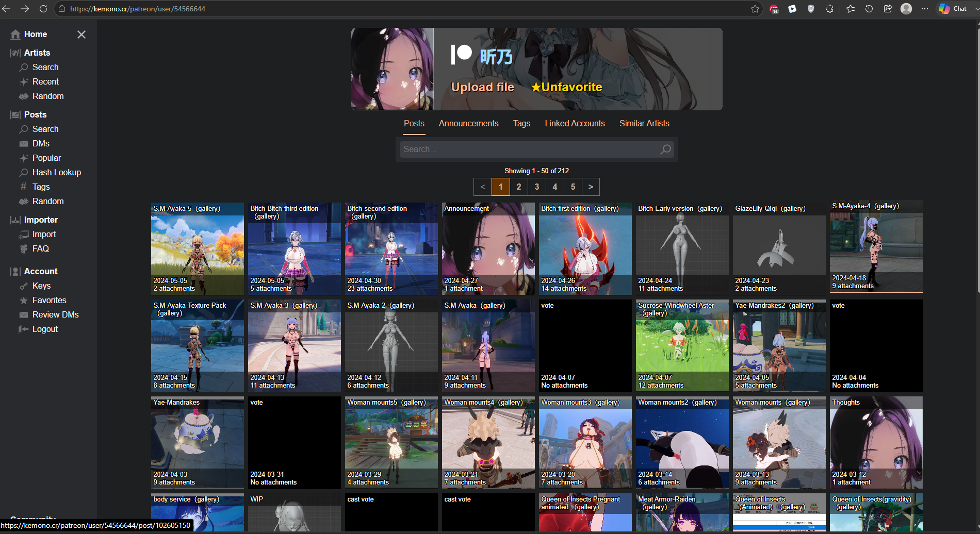
Task: Open the GlazeLily-QIqi (gallery) post
Action: [x=779, y=248]
